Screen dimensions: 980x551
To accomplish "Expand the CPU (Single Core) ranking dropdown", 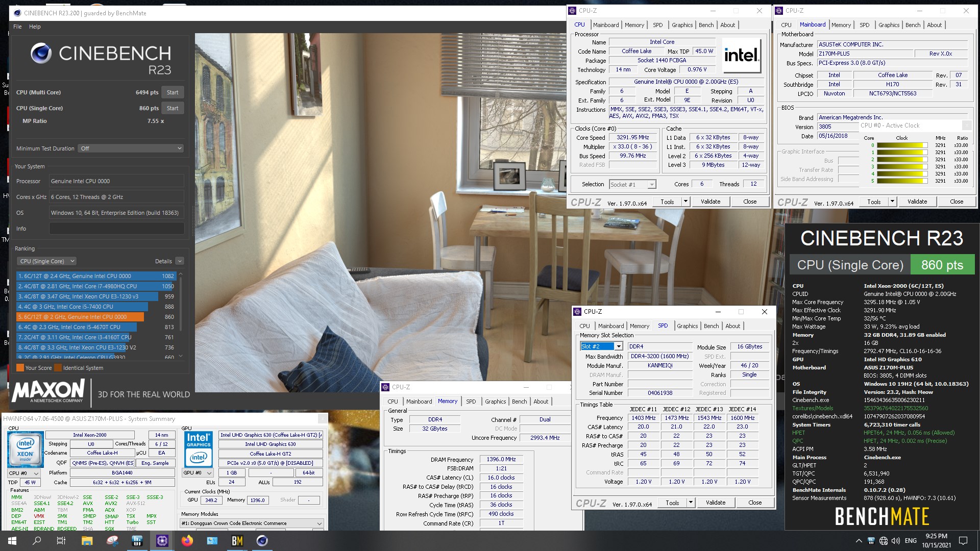I will [x=46, y=261].
